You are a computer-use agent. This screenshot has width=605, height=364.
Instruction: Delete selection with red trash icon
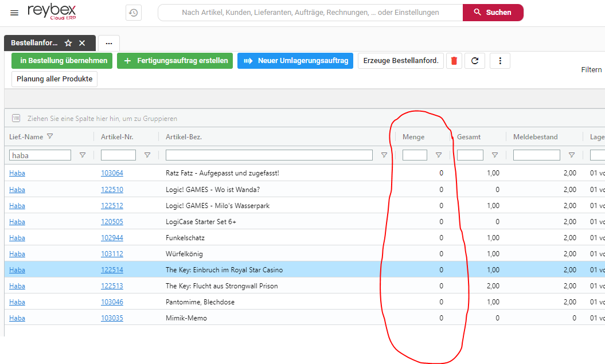tap(454, 61)
